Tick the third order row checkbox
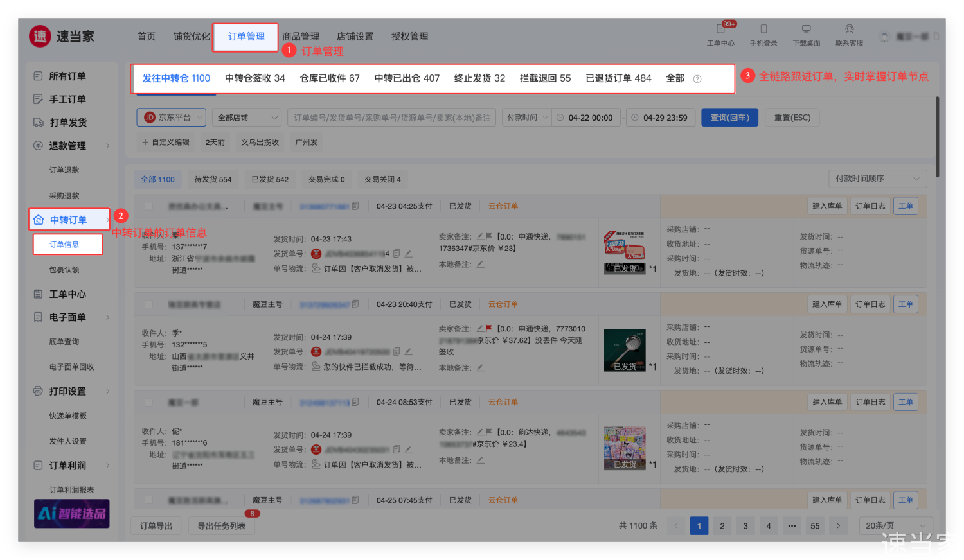The image size is (964, 560). [148, 402]
